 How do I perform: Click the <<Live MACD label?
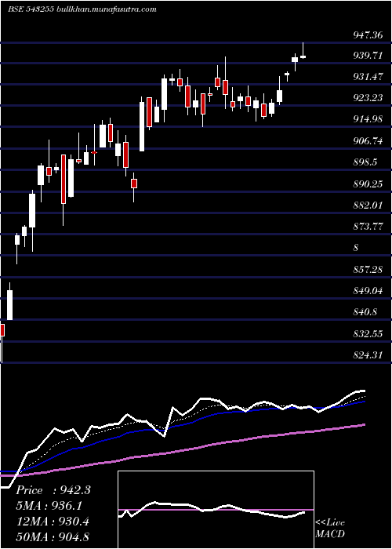(x=330, y=529)
